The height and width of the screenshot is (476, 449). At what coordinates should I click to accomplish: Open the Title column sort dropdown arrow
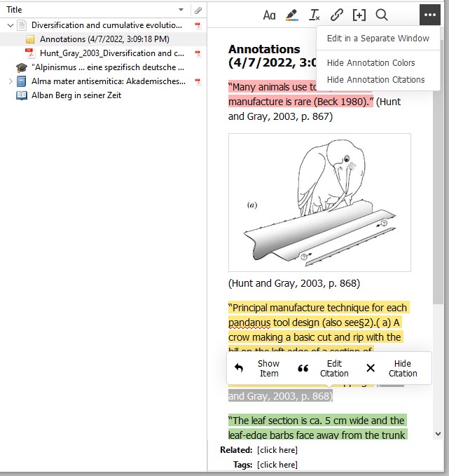[x=181, y=11]
